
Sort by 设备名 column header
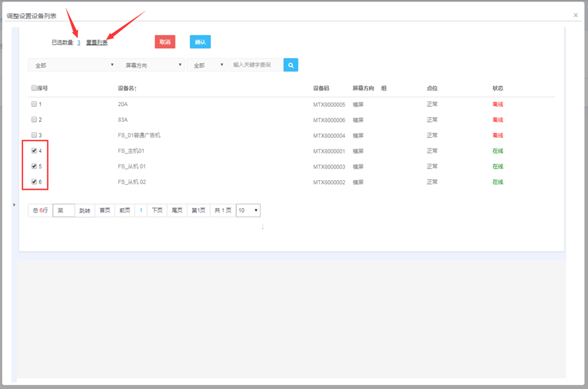click(x=127, y=88)
